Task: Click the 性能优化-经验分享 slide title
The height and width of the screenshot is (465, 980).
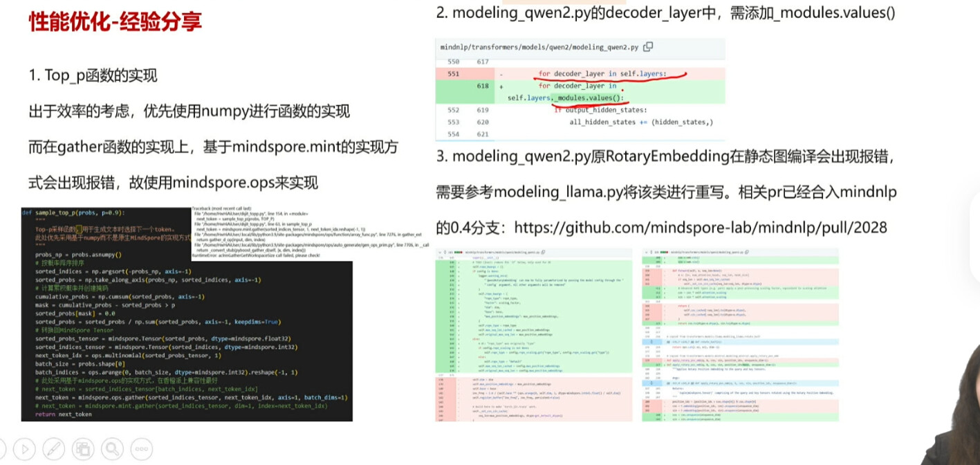Action: [x=115, y=22]
